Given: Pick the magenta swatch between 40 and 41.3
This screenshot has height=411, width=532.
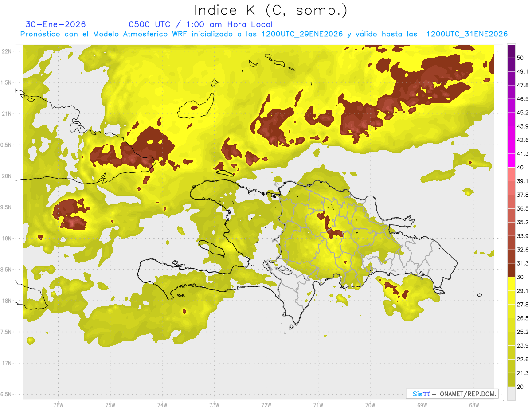Looking at the screenshot, I should coord(511,160).
